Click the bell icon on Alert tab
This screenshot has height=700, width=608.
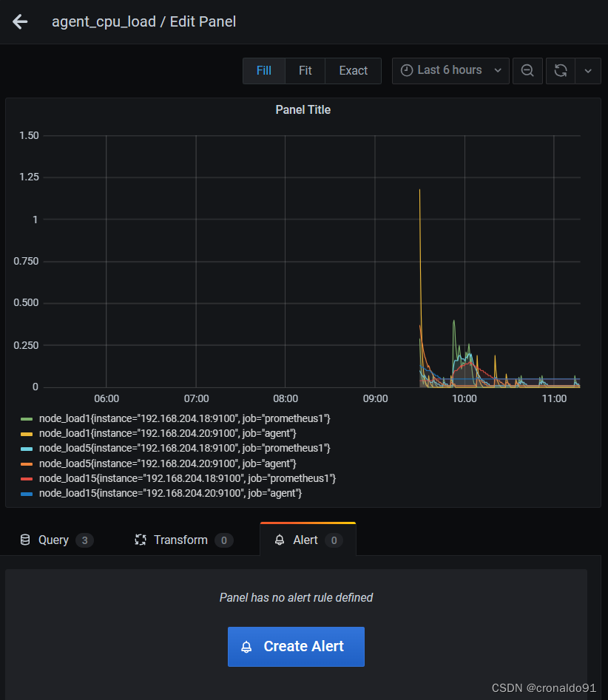[280, 540]
